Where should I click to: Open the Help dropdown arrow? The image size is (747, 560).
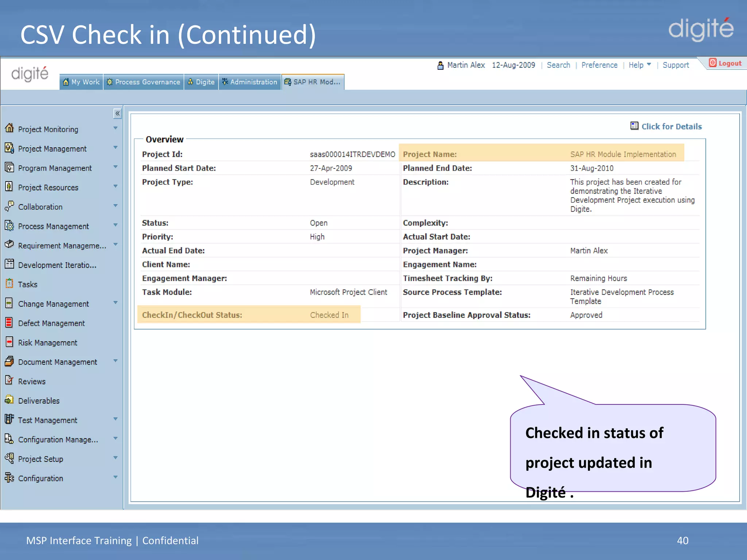[649, 65]
